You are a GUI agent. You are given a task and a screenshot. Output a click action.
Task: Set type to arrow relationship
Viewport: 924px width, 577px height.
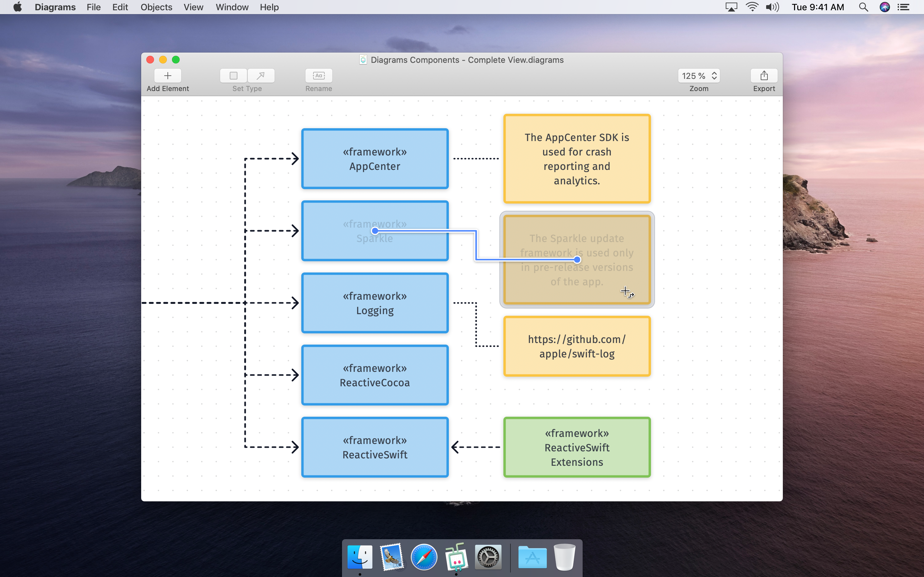pos(261,76)
